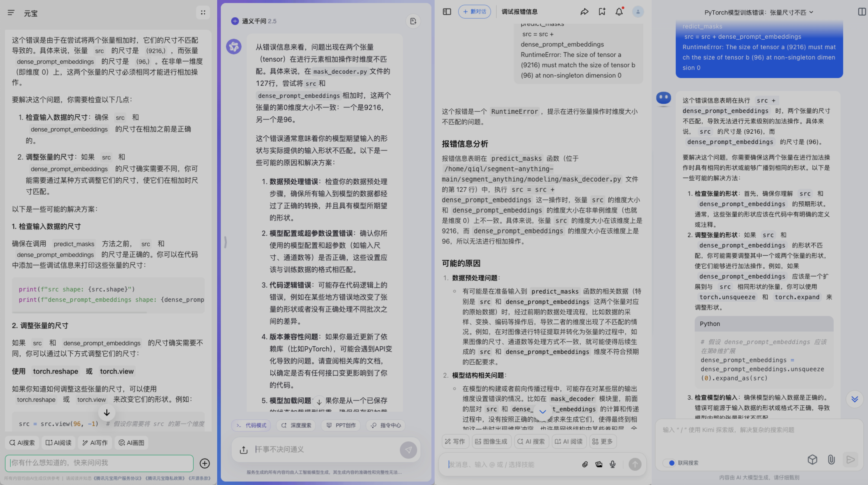The width and height of the screenshot is (868, 485).
Task: Open the 更多 menu beside AI 阅读
Action: click(x=603, y=441)
